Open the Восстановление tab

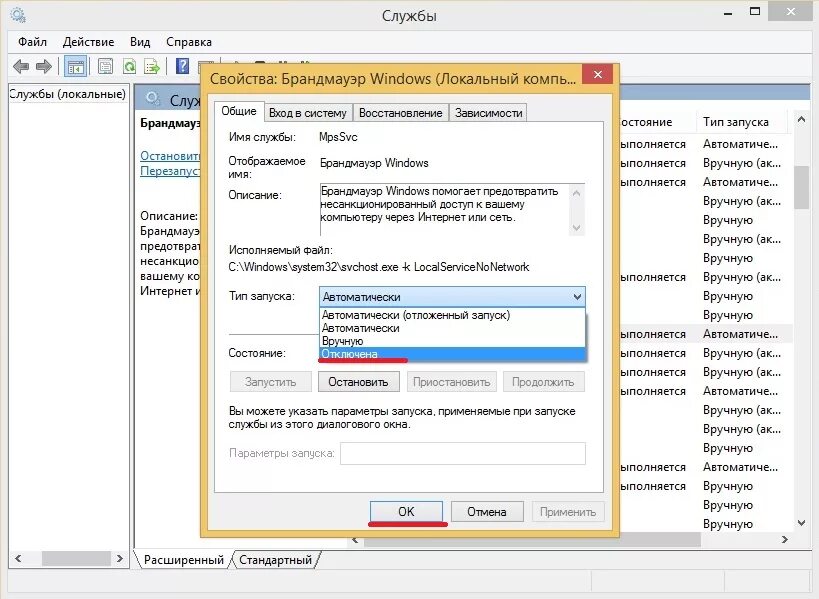tap(401, 113)
